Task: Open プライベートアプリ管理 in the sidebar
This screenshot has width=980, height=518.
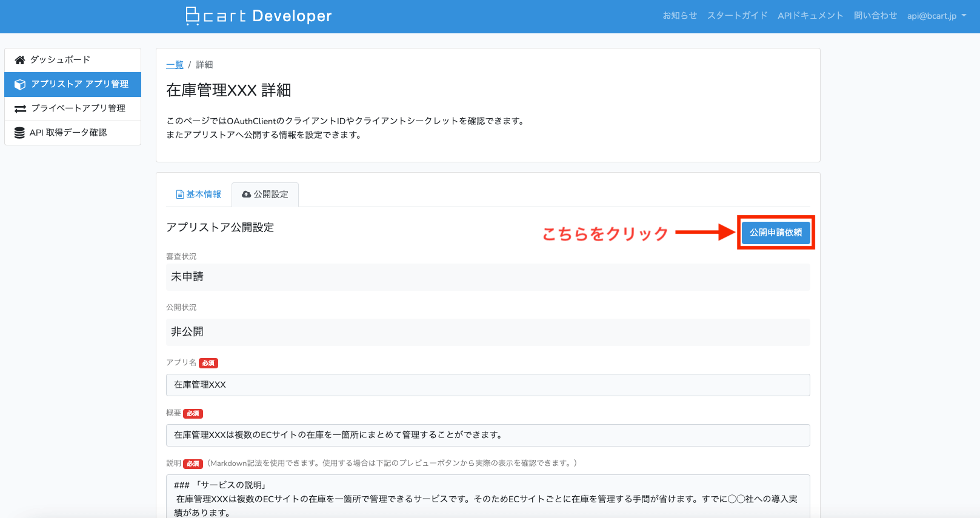Action: click(78, 108)
